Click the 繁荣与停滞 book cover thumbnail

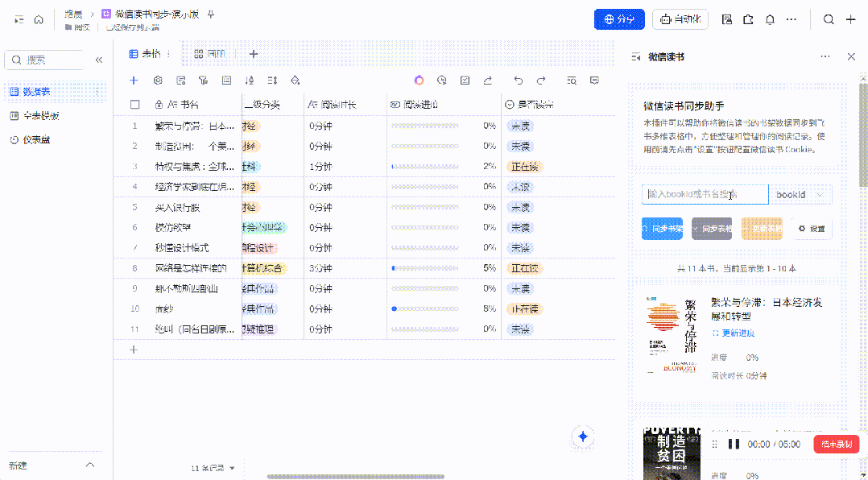(x=672, y=334)
